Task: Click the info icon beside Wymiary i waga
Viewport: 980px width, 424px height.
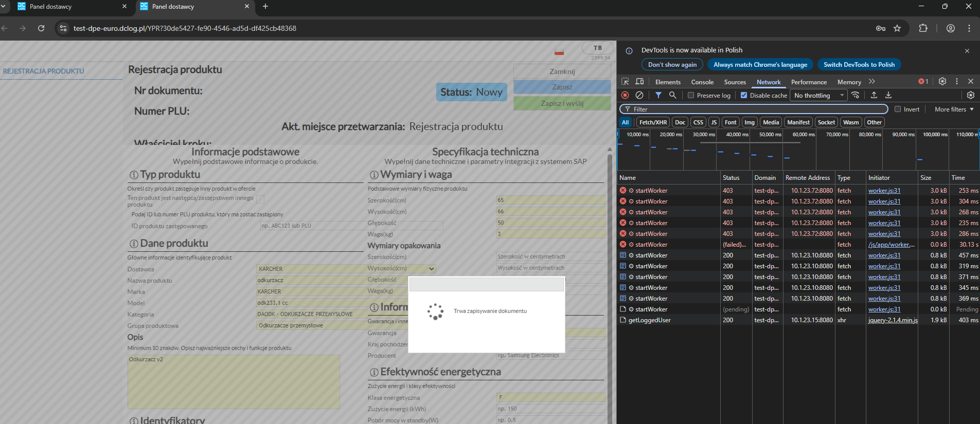Action: [374, 175]
